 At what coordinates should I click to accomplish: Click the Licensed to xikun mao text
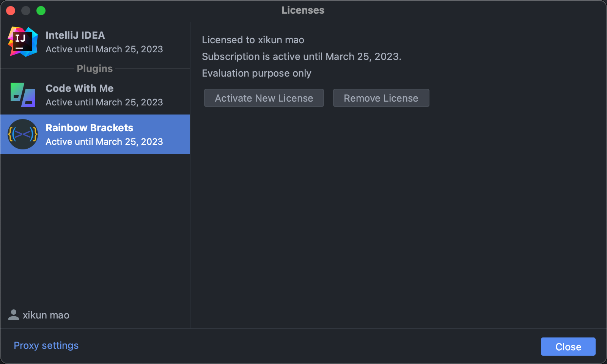tap(253, 40)
